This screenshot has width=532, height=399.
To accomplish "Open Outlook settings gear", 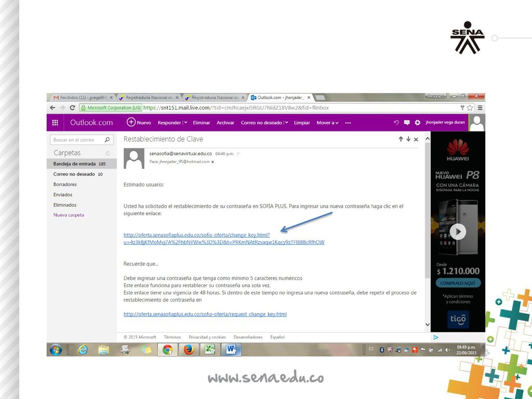I will point(418,123).
